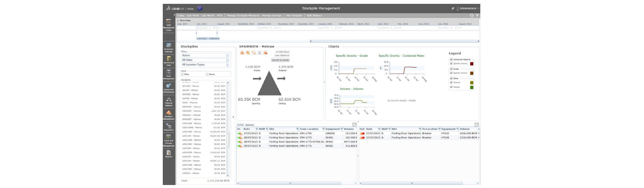Open Operational Data sidebar icon
The image size is (644, 188).
[168, 61]
